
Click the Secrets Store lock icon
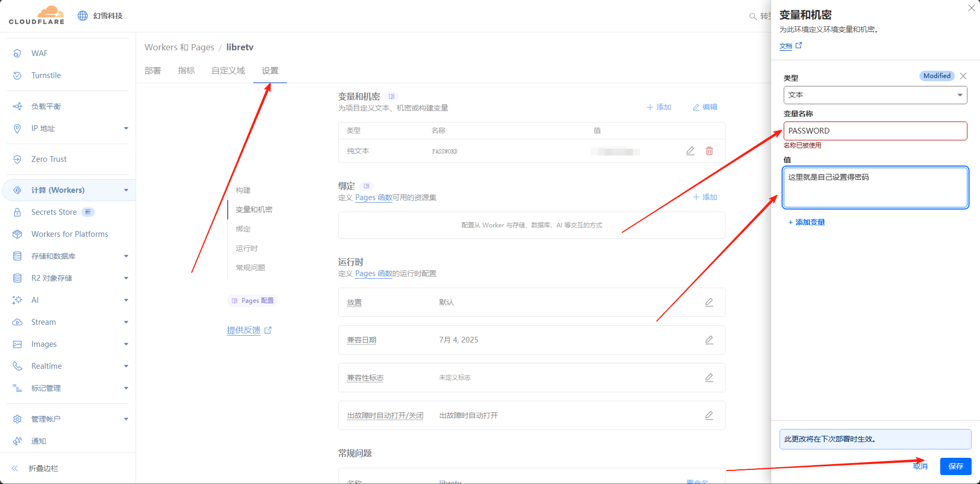(17, 212)
